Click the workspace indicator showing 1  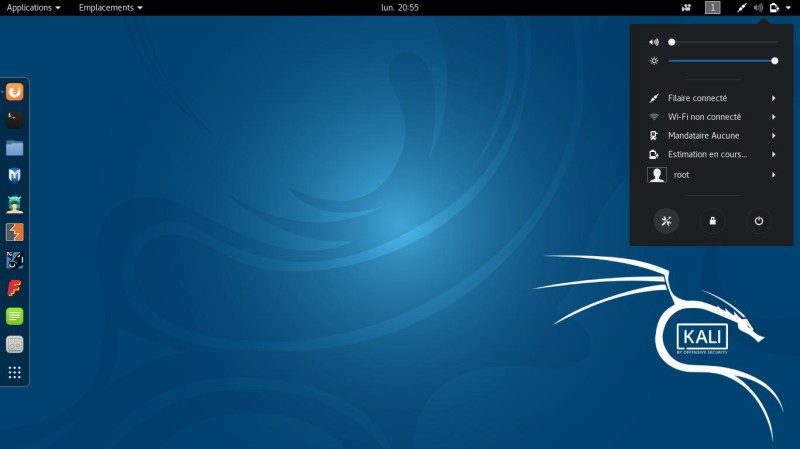pyautogui.click(x=713, y=8)
